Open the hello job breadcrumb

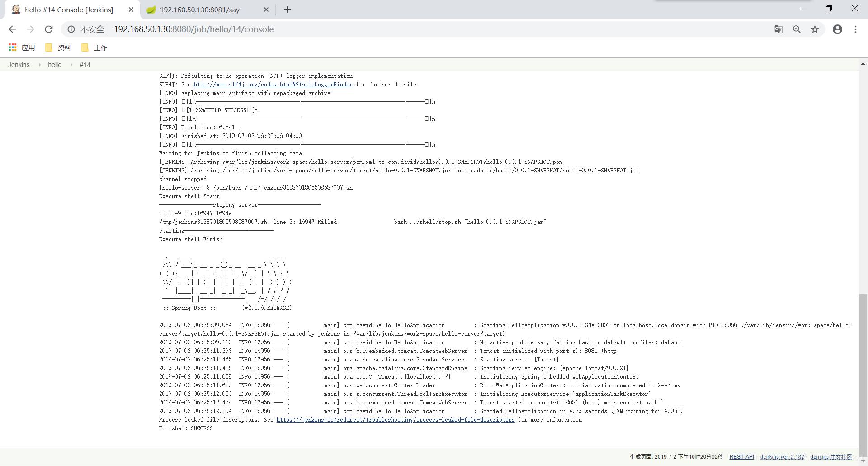[x=55, y=65]
